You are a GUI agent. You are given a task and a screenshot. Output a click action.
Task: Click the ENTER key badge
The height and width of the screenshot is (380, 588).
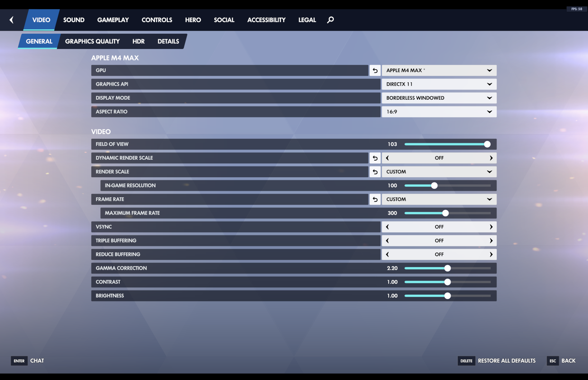(x=19, y=361)
